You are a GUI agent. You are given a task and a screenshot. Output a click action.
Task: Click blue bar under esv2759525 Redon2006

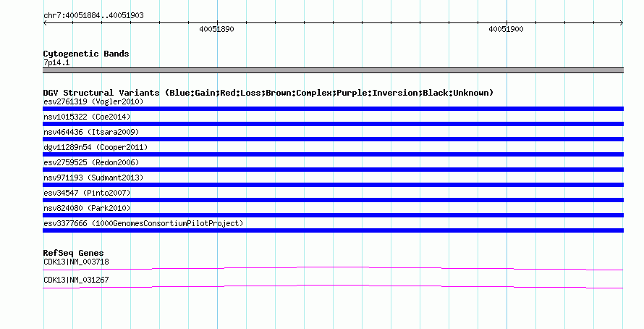(x=333, y=170)
